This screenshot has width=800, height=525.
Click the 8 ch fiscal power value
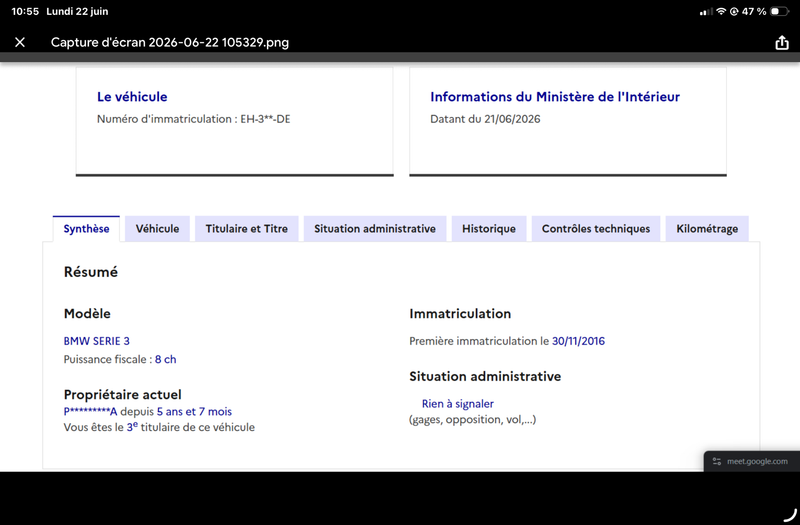[166, 359]
